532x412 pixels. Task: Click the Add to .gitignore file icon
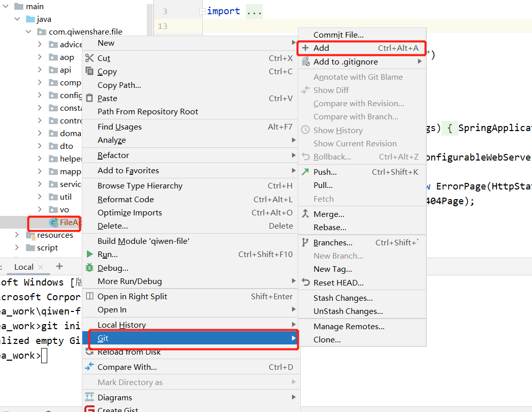click(x=306, y=61)
